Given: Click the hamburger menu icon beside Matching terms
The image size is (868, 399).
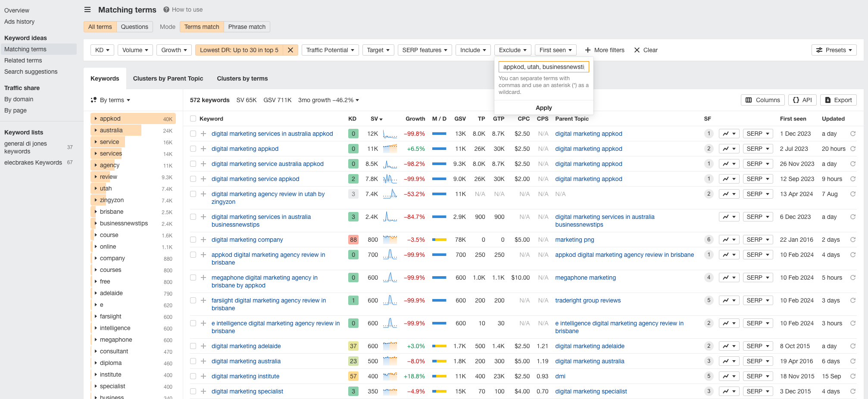Looking at the screenshot, I should click(x=87, y=9).
